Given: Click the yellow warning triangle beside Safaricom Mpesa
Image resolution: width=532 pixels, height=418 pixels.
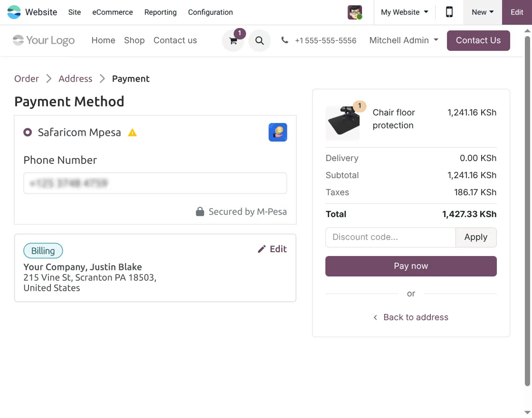Looking at the screenshot, I should click(133, 133).
